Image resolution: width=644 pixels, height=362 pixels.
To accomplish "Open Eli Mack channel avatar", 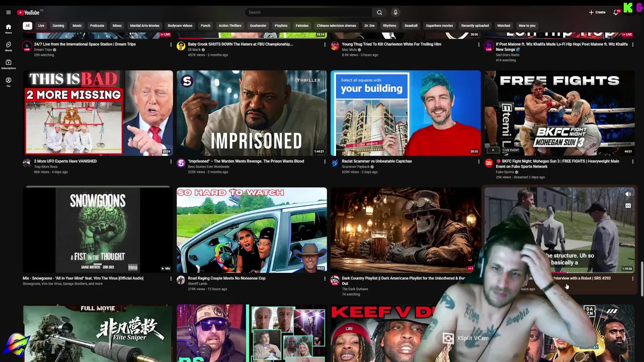I will [x=181, y=46].
